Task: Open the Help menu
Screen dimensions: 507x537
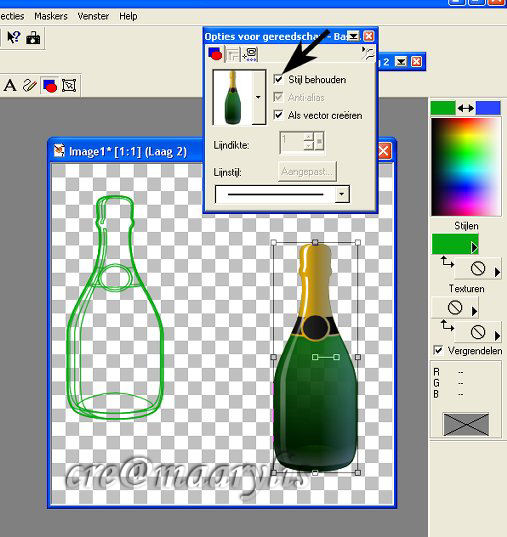Action: click(128, 16)
